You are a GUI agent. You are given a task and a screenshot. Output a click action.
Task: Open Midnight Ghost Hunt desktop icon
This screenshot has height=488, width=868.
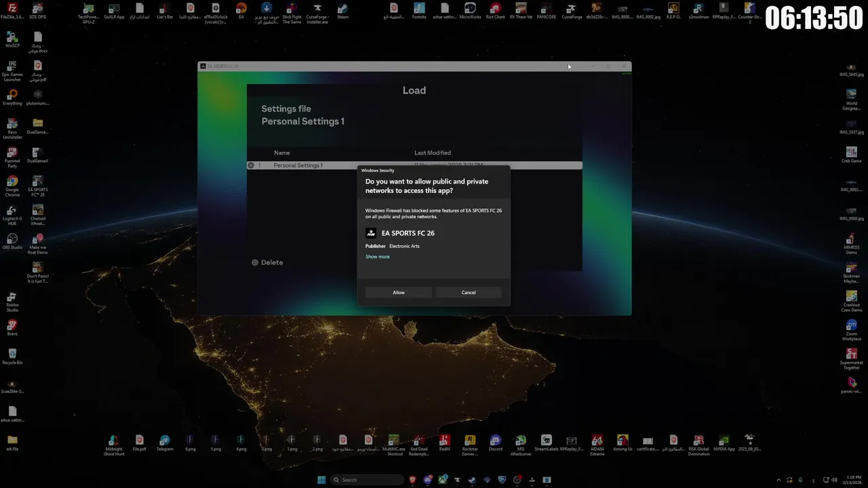click(114, 445)
